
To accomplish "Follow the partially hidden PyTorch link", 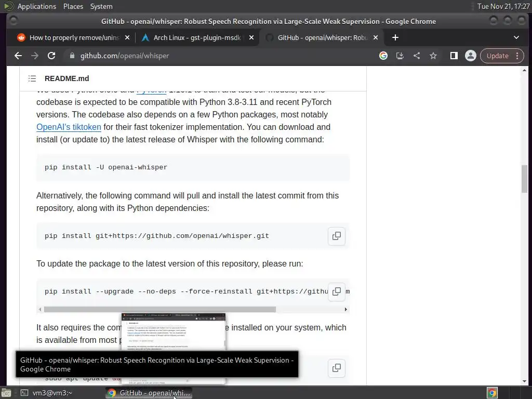I will pyautogui.click(x=151, y=91).
